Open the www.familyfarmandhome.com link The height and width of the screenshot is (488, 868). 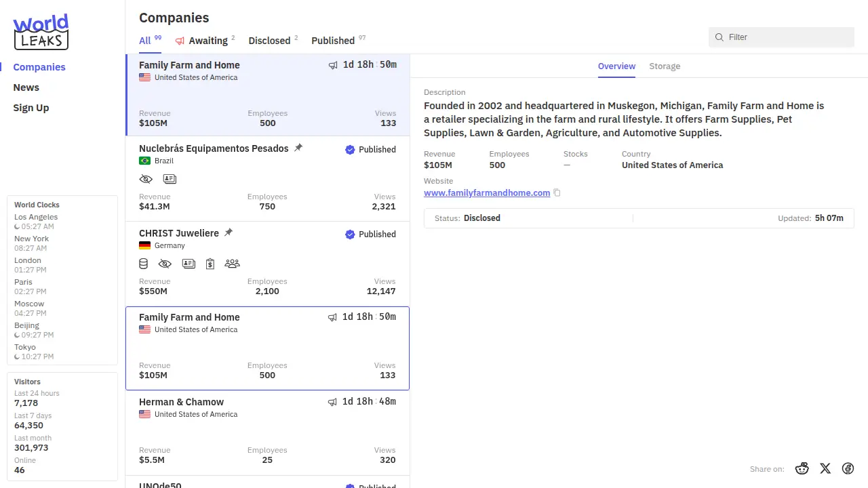tap(487, 193)
